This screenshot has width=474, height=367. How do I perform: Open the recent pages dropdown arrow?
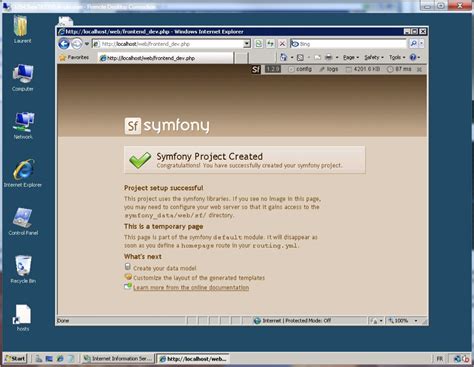coord(87,44)
